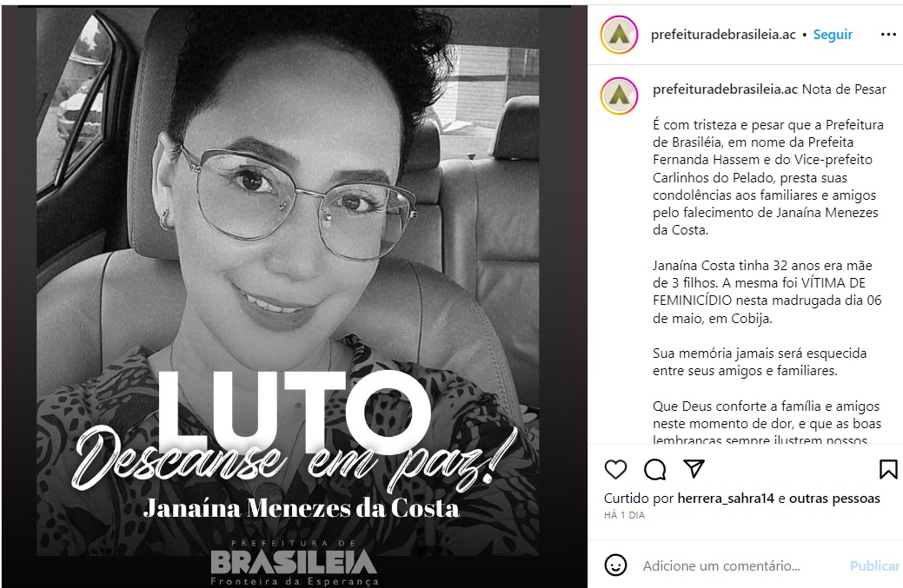Like the post with the heart icon

(x=615, y=470)
